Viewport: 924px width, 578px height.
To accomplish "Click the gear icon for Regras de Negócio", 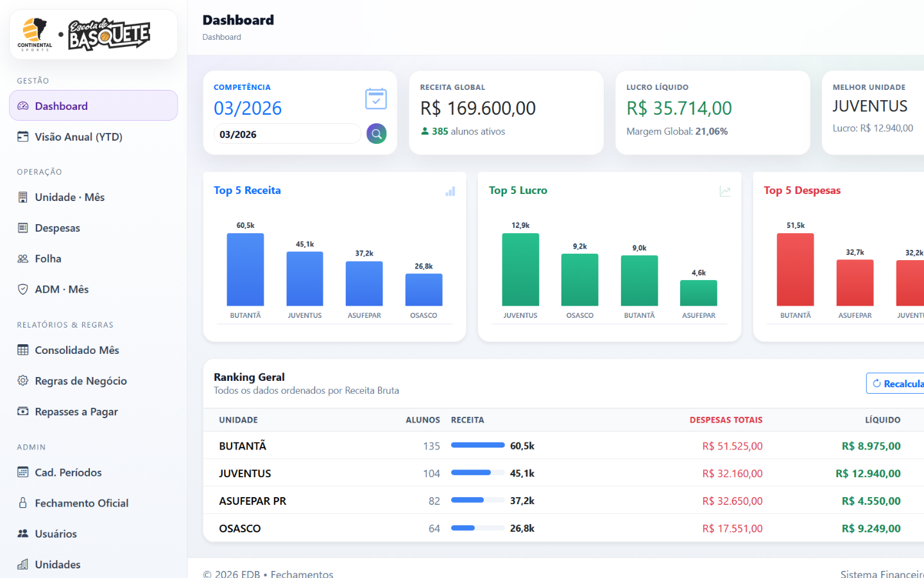I will [23, 381].
